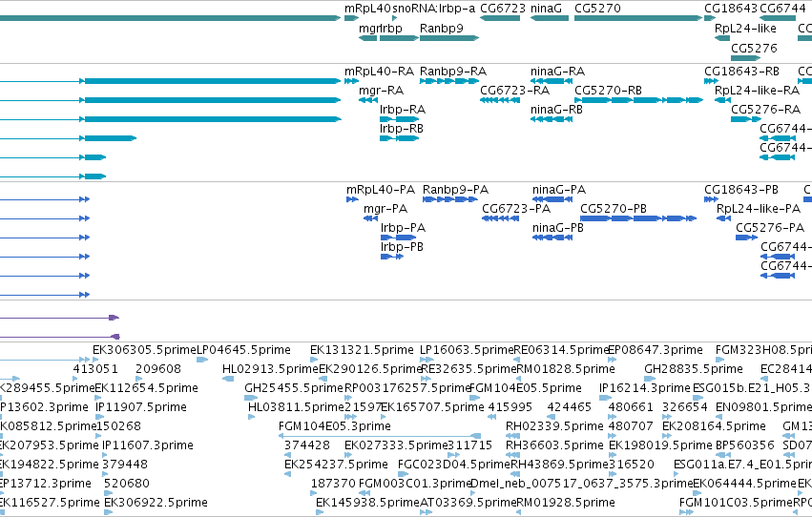Image resolution: width=812 pixels, height=517 pixels.
Task: Open the Ranbp9 gene label
Action: point(442,28)
